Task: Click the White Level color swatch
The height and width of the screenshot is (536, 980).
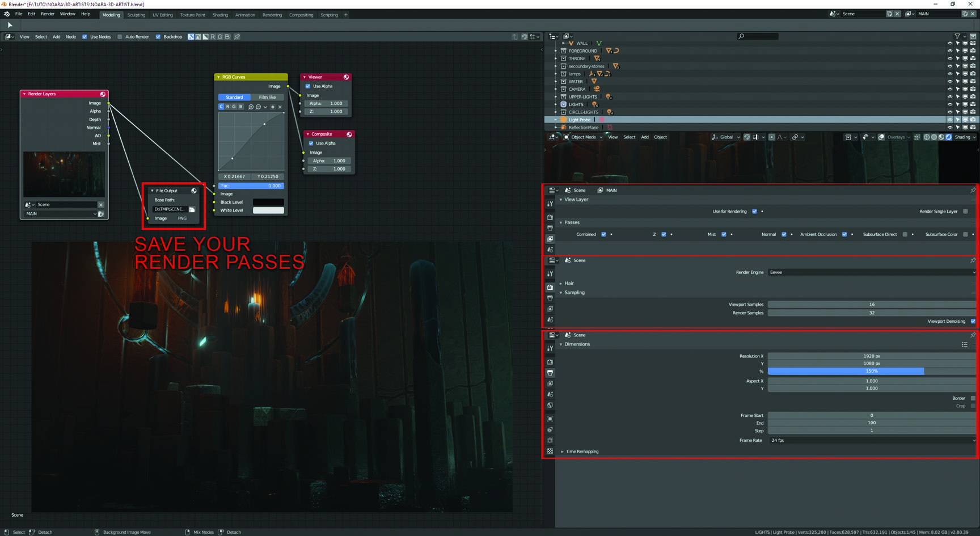Action: click(x=268, y=210)
